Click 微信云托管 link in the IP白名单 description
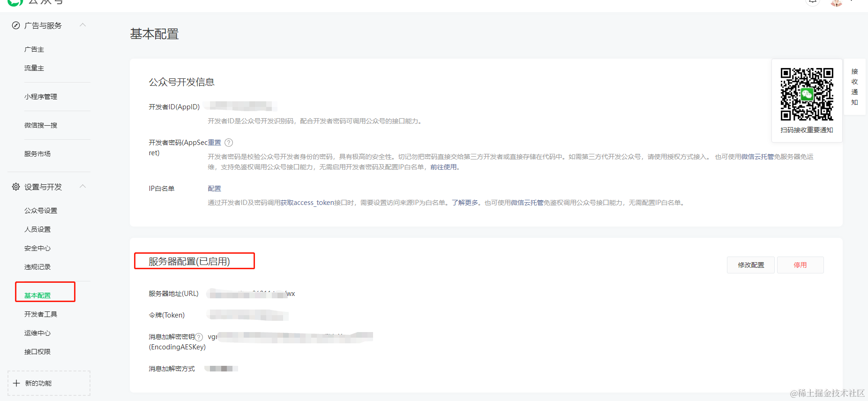868x401 pixels. pos(527,203)
